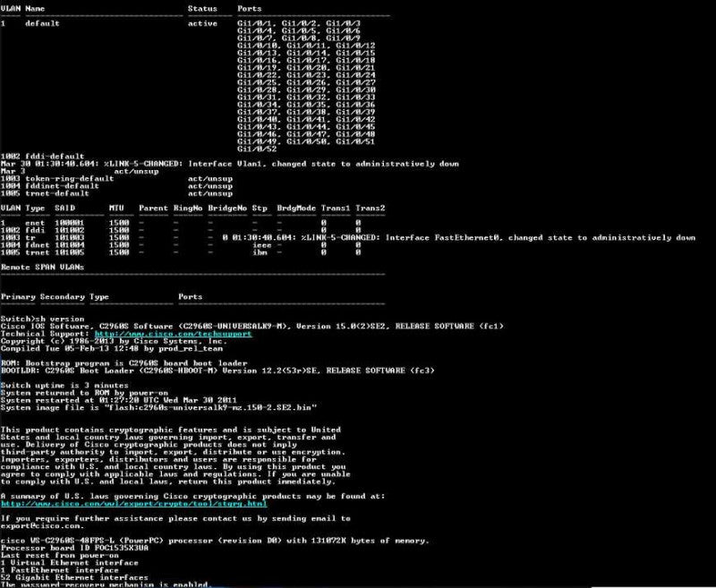Select the system image file flash path line
The image size is (716, 588).
(159, 408)
